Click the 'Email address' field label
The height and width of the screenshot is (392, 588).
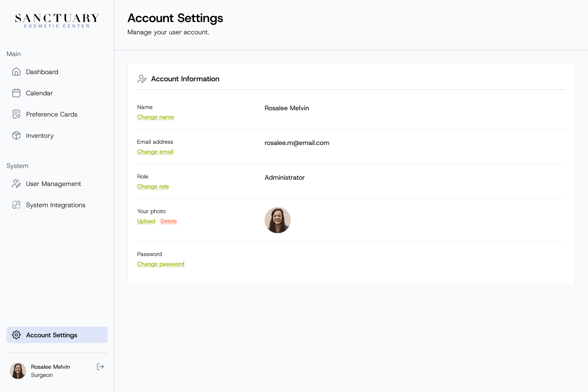(x=155, y=142)
